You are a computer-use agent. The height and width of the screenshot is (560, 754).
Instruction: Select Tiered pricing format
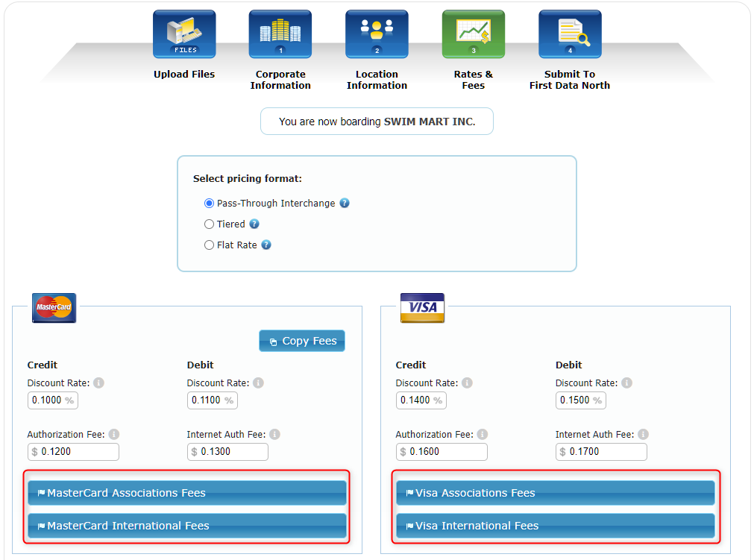(x=209, y=224)
